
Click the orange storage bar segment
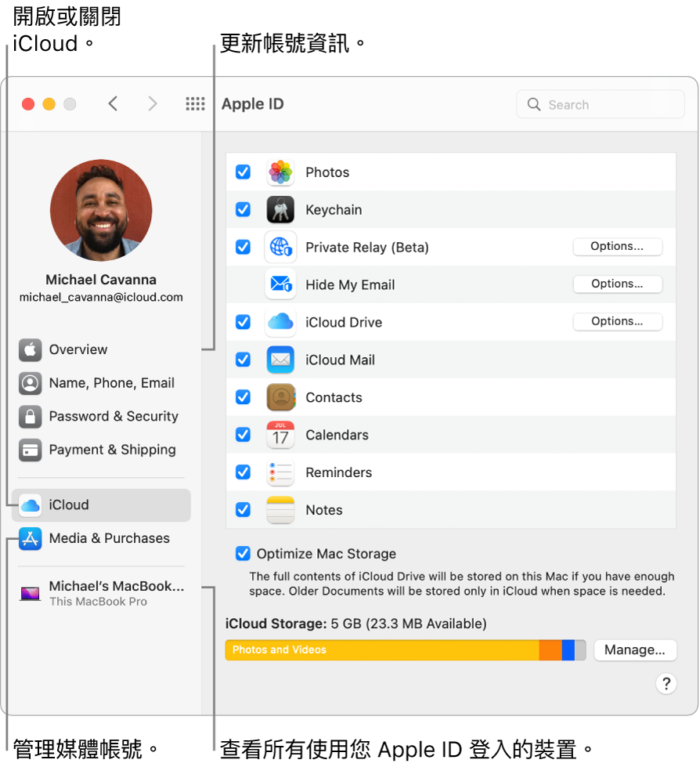point(550,650)
